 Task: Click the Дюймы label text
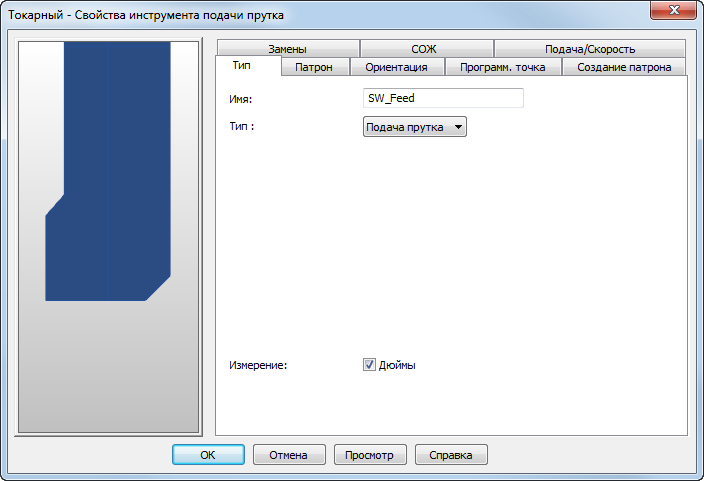tap(397, 365)
